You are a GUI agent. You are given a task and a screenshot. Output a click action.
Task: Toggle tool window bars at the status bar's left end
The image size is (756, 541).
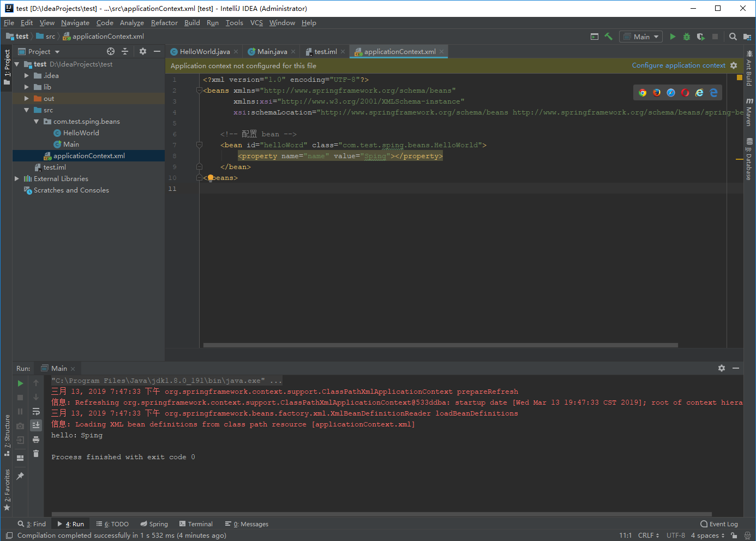pyautogui.click(x=9, y=536)
